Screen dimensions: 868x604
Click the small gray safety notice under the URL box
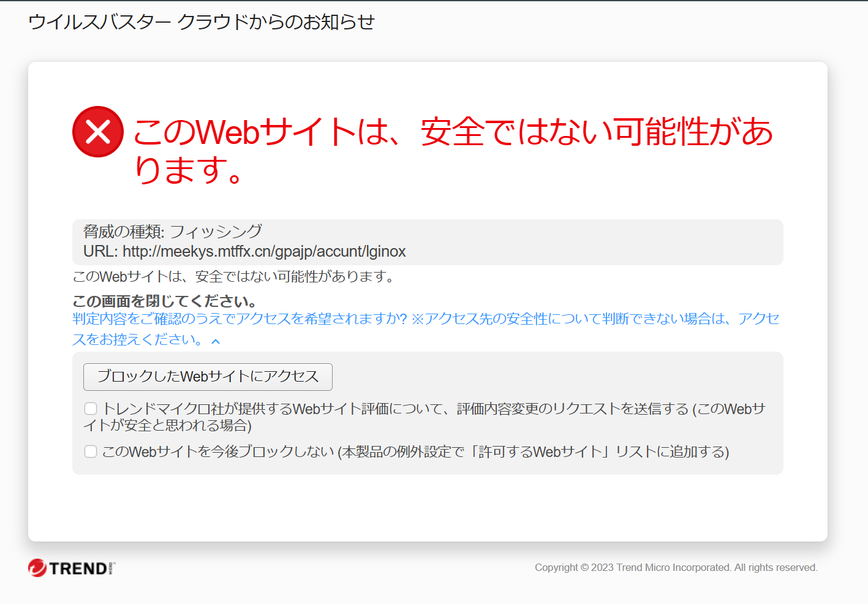pyautogui.click(x=233, y=277)
